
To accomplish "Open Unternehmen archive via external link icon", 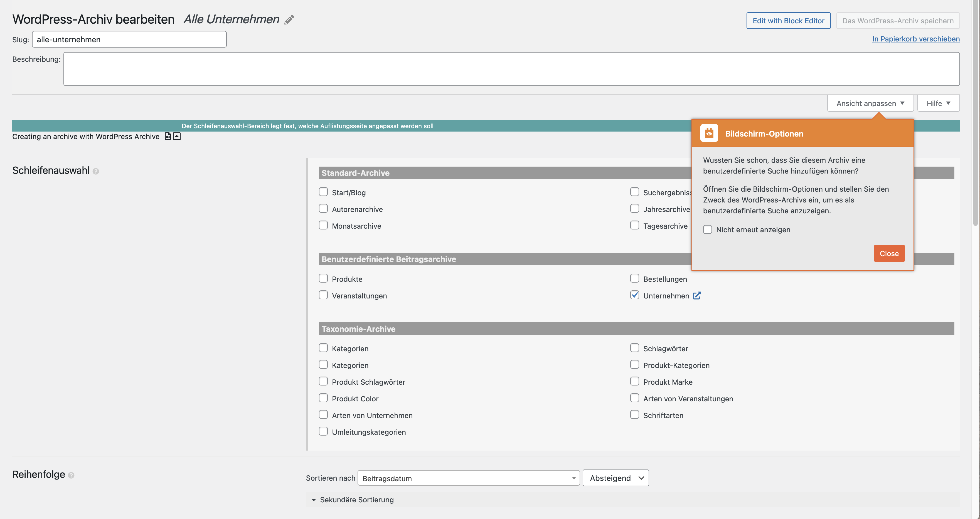I will click(x=697, y=295).
